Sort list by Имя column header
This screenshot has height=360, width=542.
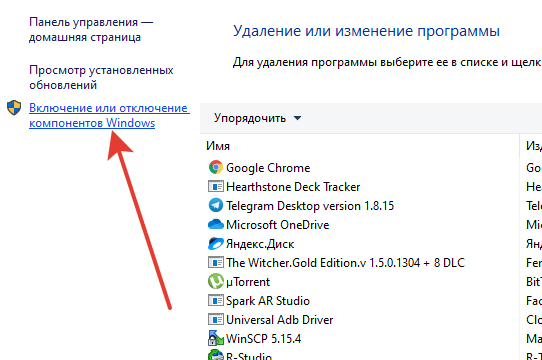(218, 146)
